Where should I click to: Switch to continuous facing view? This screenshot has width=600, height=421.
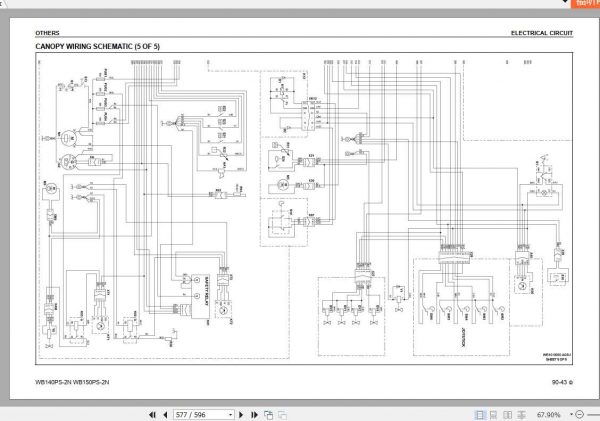pos(522,415)
